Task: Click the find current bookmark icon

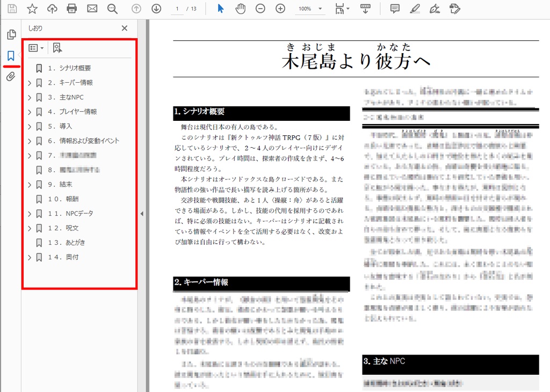Action: [57, 48]
